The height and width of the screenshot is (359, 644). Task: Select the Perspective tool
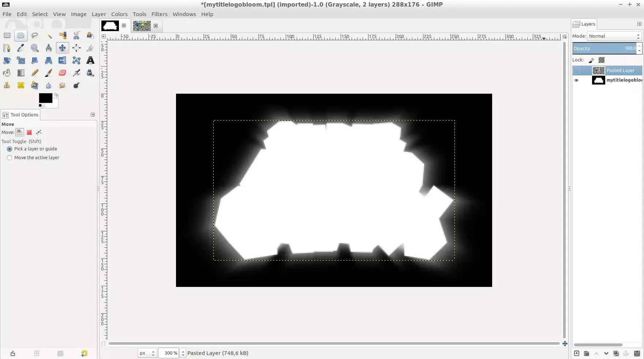click(49, 60)
